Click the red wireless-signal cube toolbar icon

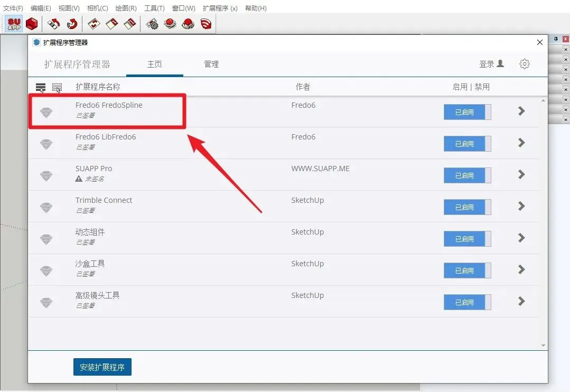[x=205, y=24]
